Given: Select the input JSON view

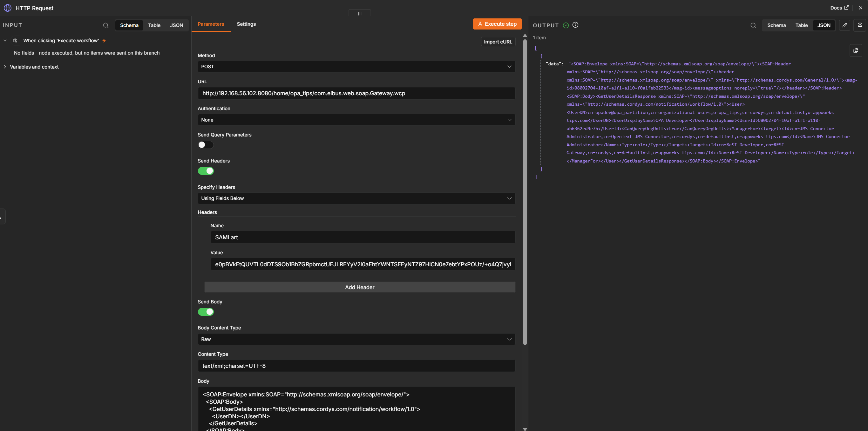Looking at the screenshot, I should tap(177, 25).
